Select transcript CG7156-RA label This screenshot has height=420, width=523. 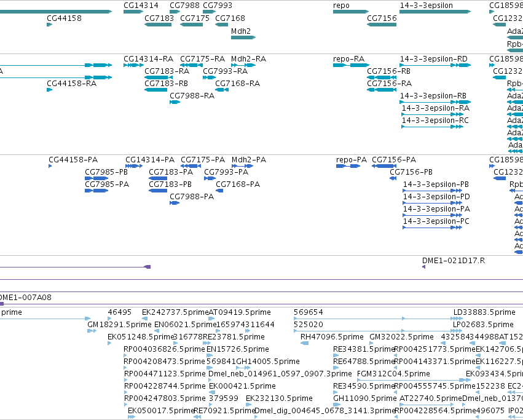coord(389,84)
